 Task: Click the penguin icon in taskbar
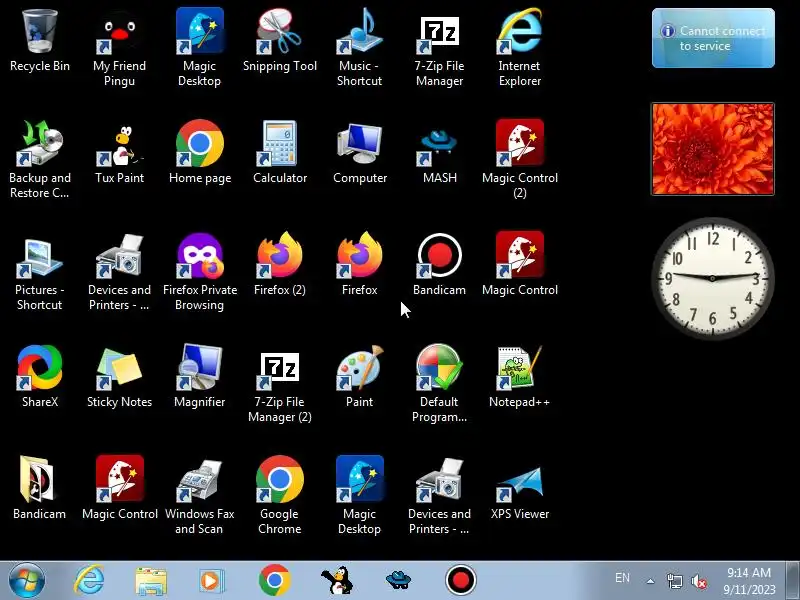click(337, 581)
